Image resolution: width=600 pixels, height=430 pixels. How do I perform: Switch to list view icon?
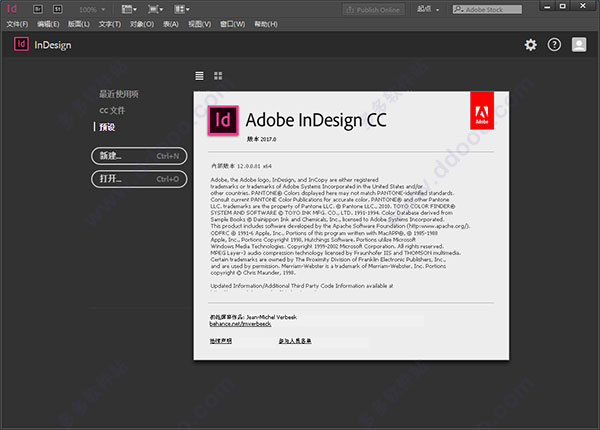199,76
